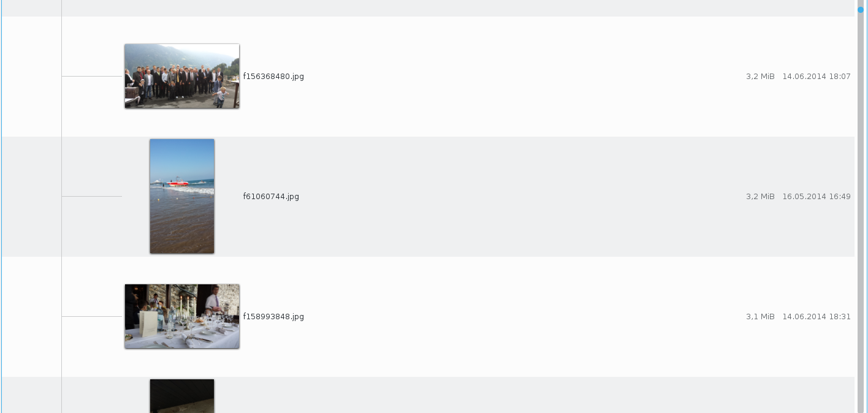Image resolution: width=868 pixels, height=413 pixels.
Task: Click the grey row area beside the bottom thumbnail
Action: [x=533, y=395]
